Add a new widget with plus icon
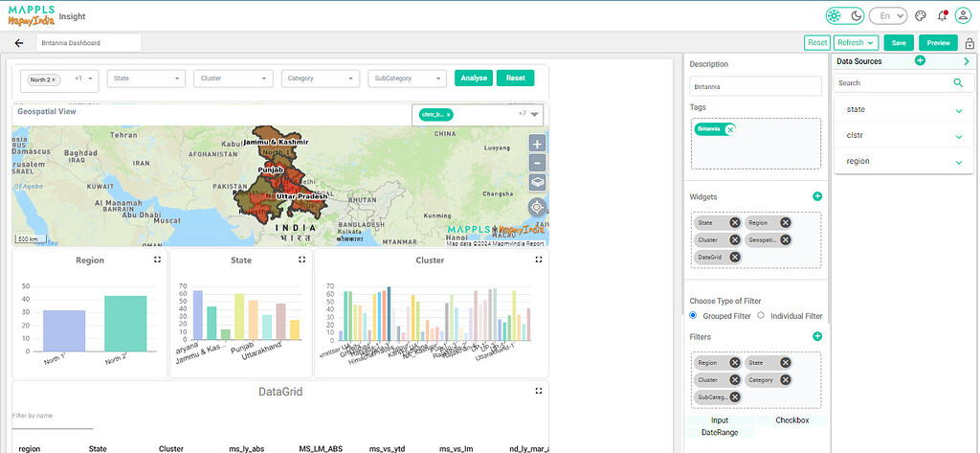 [817, 196]
